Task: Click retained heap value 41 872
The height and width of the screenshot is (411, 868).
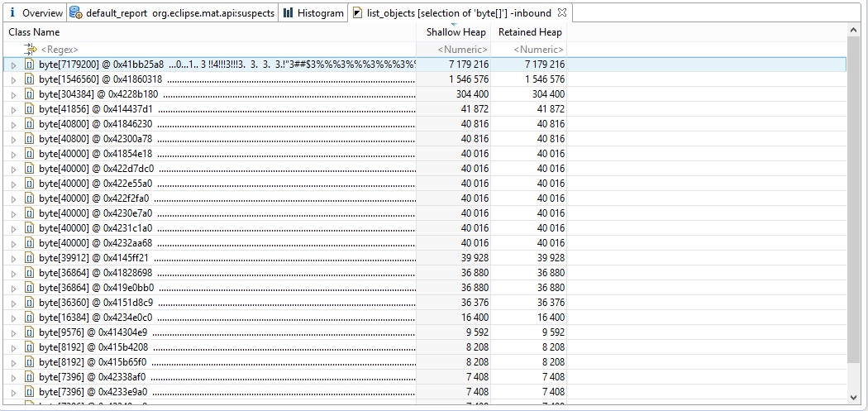Action: click(x=551, y=109)
